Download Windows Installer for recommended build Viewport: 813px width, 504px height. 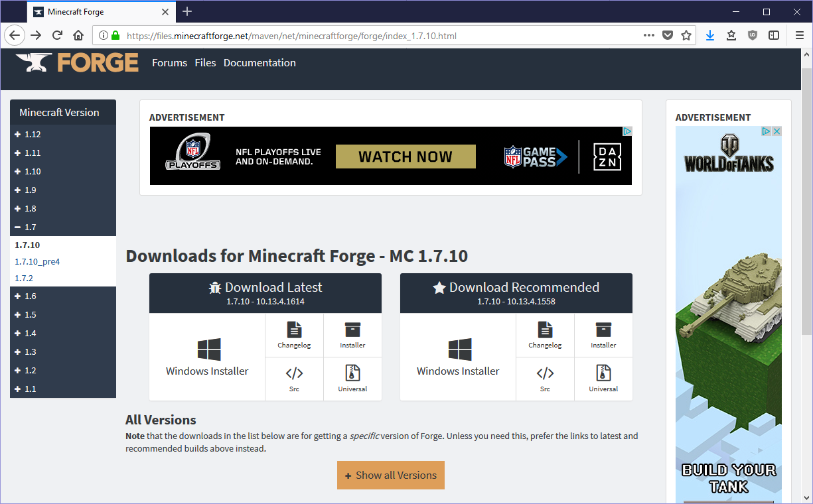458,357
